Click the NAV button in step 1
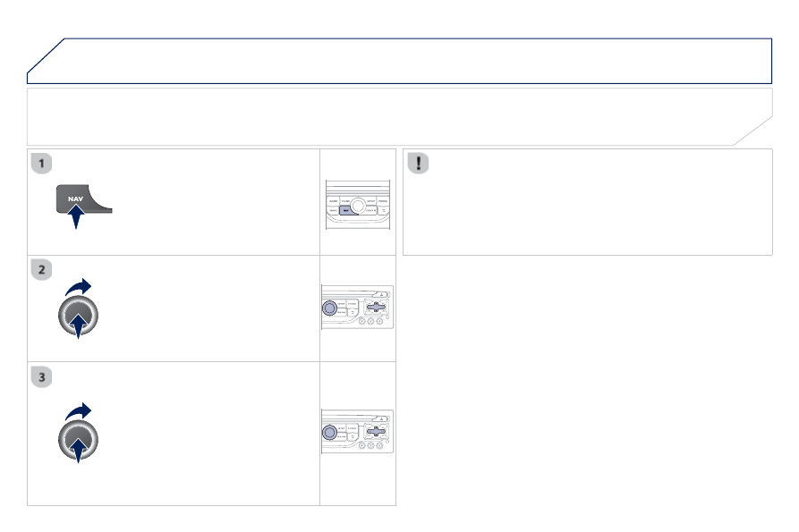The height and width of the screenshot is (532, 799). coord(76,198)
